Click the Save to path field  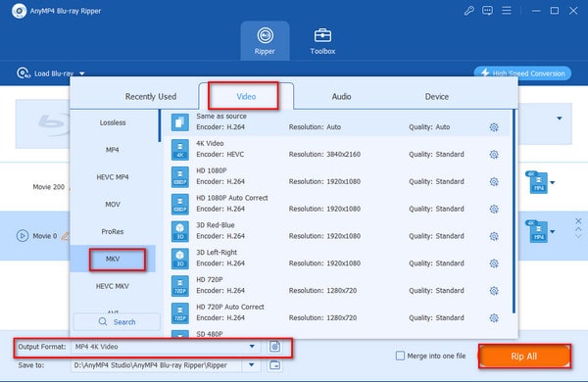(x=157, y=365)
